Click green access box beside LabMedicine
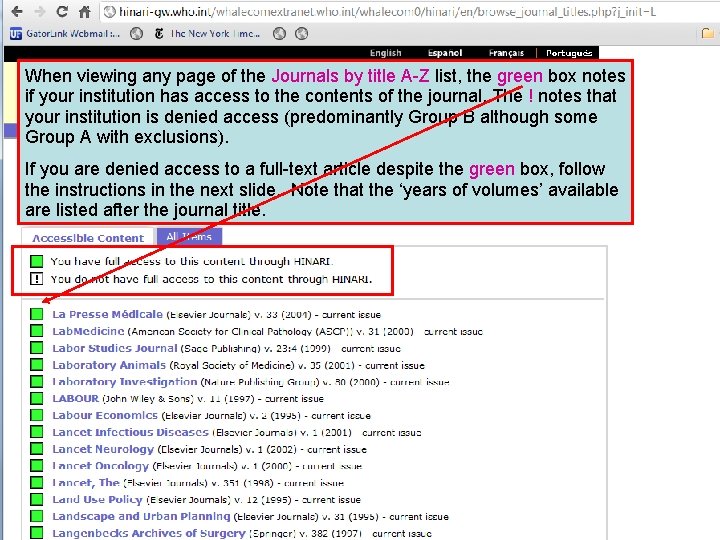 (36, 331)
